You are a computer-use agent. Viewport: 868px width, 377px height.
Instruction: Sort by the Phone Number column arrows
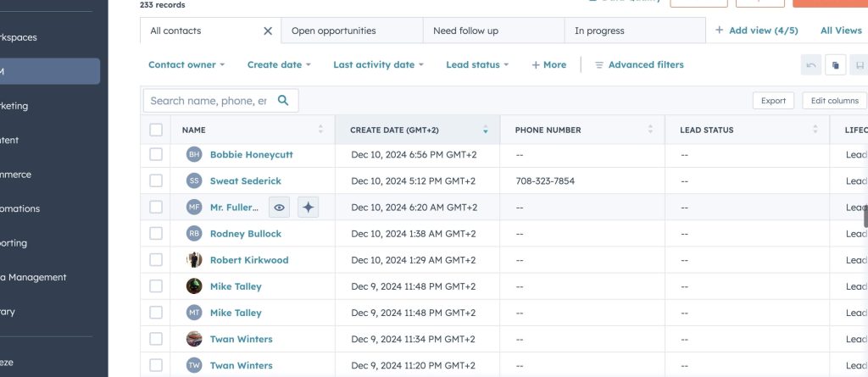point(650,130)
